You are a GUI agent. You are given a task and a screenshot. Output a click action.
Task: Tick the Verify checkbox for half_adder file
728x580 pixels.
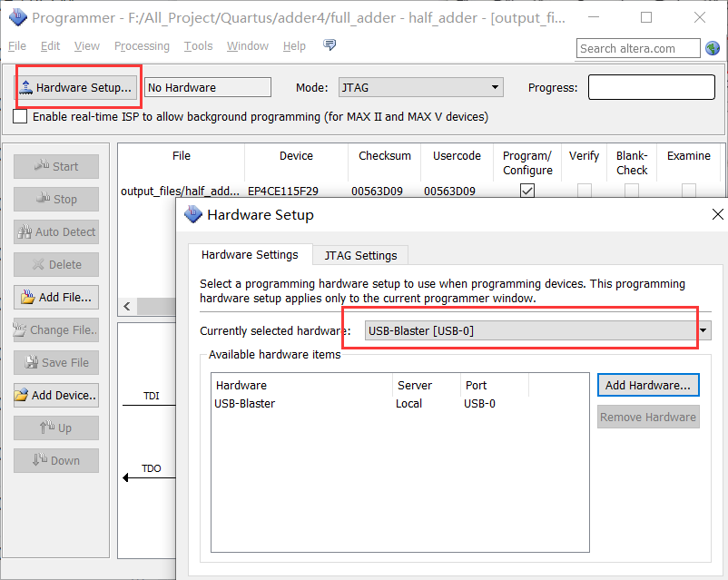(x=584, y=191)
